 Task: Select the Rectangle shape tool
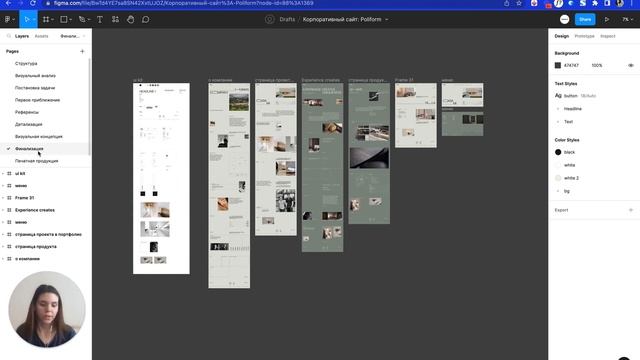64,19
